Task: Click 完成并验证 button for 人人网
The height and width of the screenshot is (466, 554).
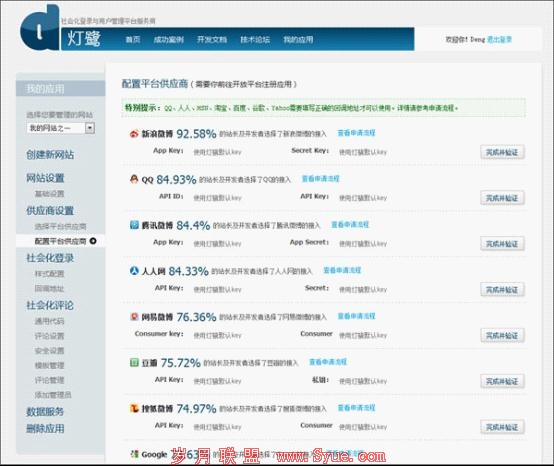Action: [x=502, y=290]
